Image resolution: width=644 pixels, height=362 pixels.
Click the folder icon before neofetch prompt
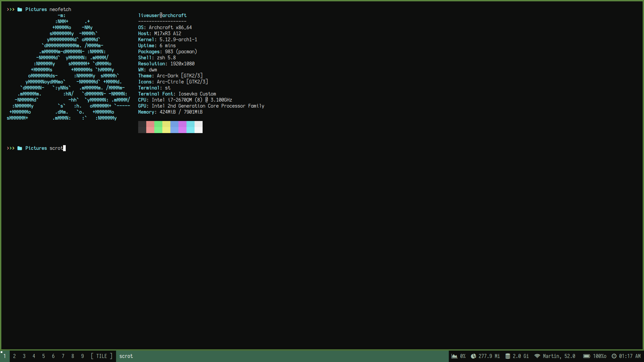tap(20, 9)
